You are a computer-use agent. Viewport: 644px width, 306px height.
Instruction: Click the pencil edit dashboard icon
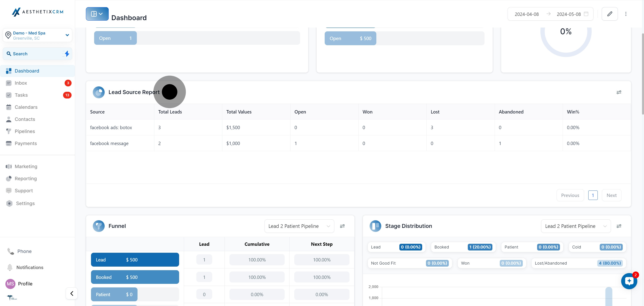point(610,14)
